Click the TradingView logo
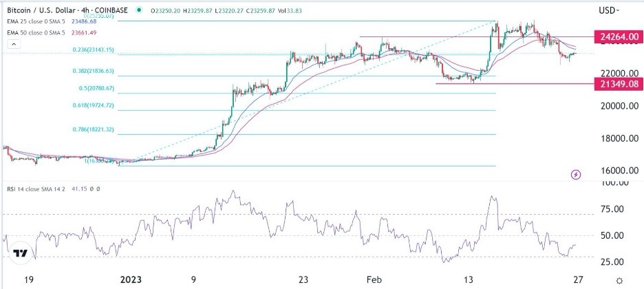 click(20, 253)
